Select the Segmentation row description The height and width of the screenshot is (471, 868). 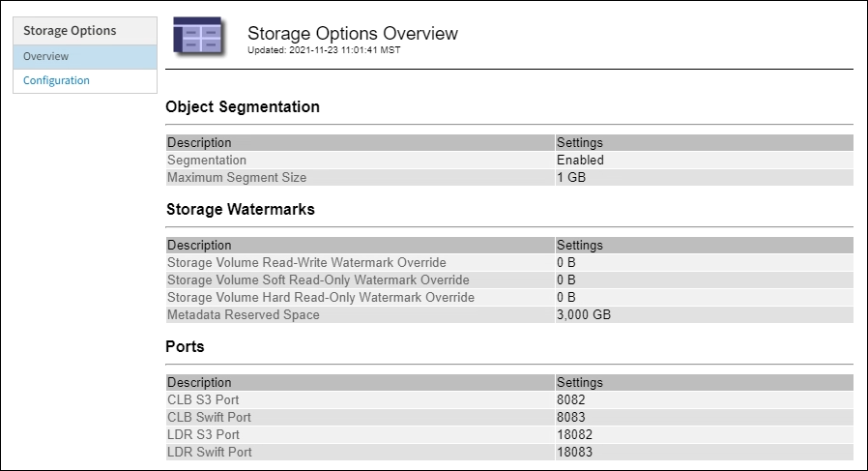[207, 161]
